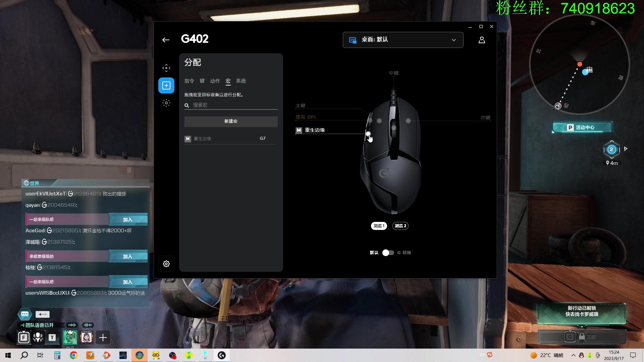Click the highlighted G7 side-button hotspot

pos(368,134)
